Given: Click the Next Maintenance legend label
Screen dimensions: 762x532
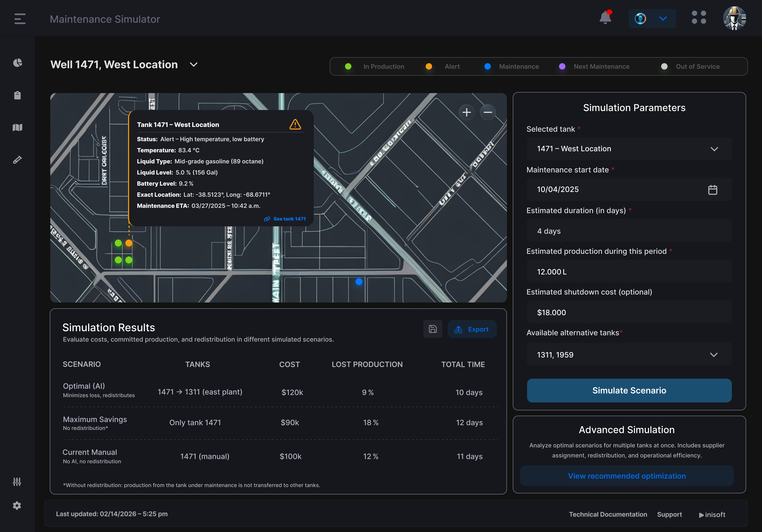Looking at the screenshot, I should [x=601, y=66].
